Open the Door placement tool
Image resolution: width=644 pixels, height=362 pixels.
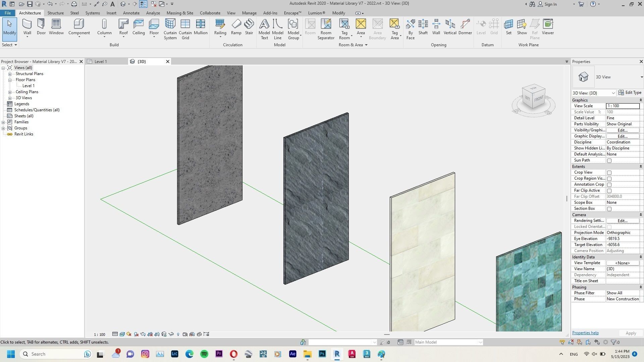41,27
